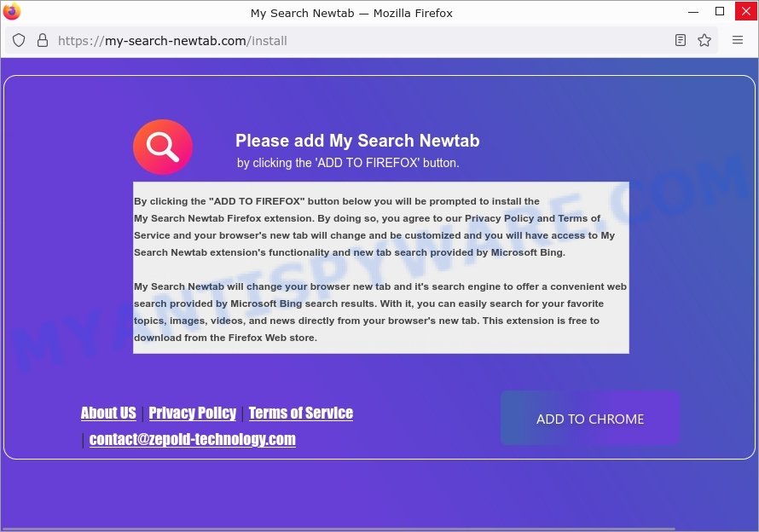Click paragraph starting 'My Search Newtab will change'
The image size is (759, 532).
380,312
